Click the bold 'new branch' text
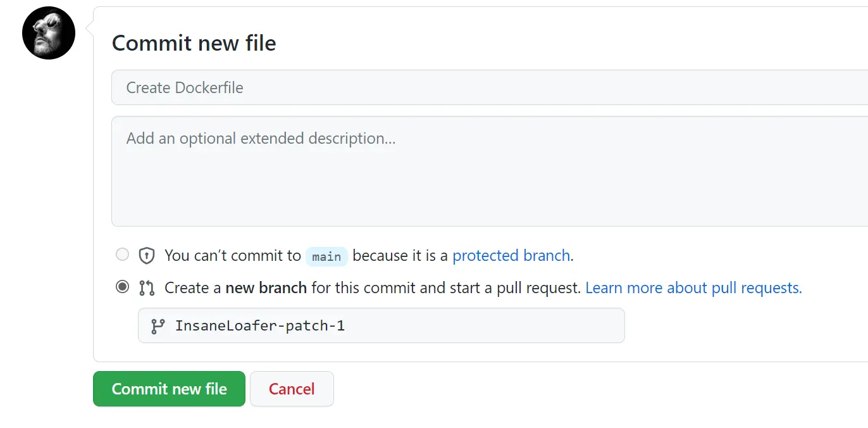The image size is (868, 428). pos(266,288)
